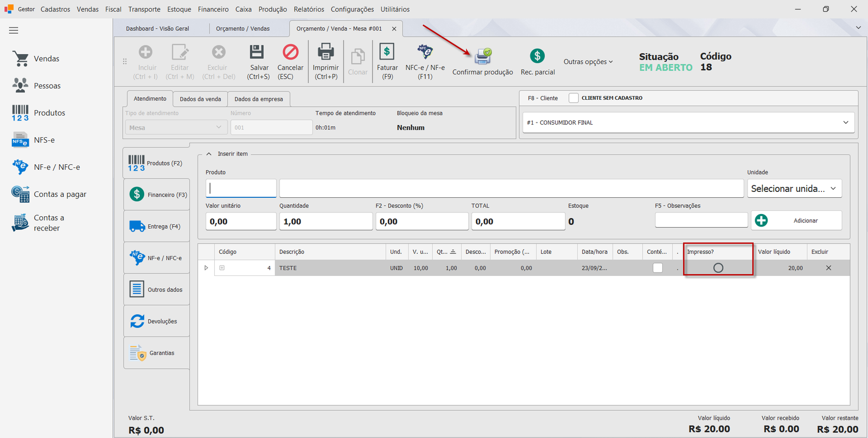Click the Confirmar produção printer icon
868x438 pixels.
pos(483,56)
